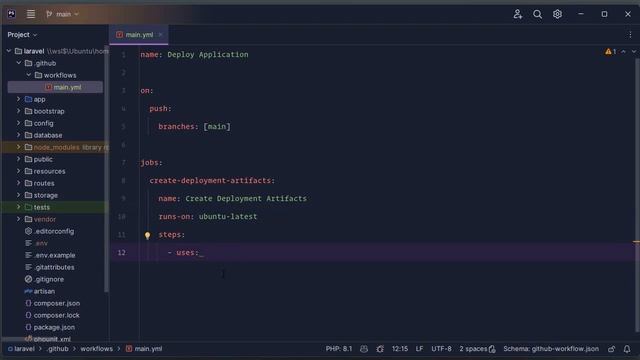Click the main.yml breadcrumb
Screen dimensions: 640x360
tap(144, 349)
